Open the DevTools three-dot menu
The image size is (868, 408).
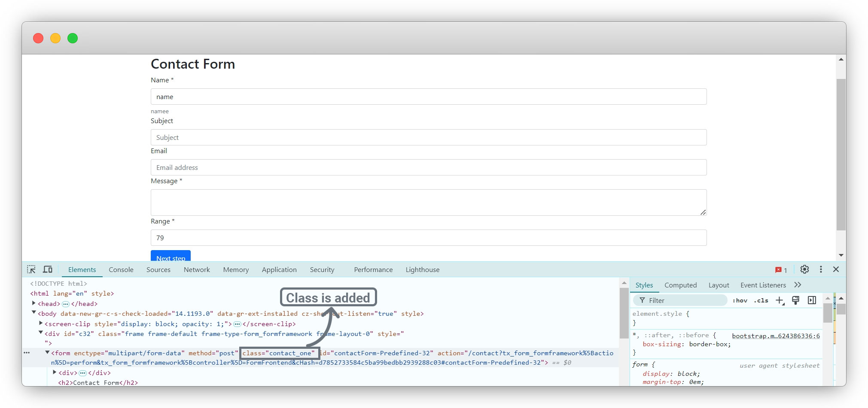[821, 269]
